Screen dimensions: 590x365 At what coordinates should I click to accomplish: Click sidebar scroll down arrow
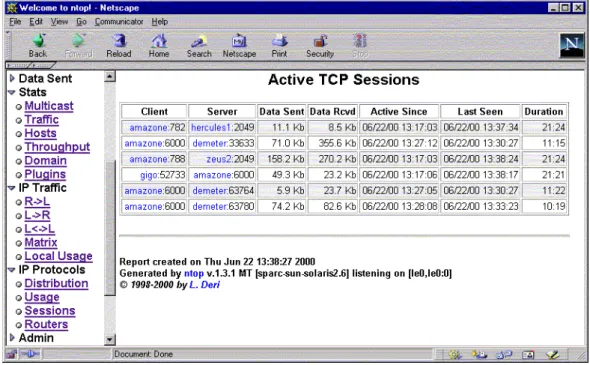click(109, 340)
